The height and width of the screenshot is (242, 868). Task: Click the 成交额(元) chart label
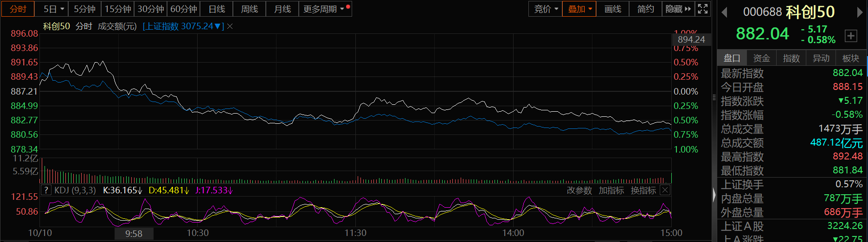point(117,26)
